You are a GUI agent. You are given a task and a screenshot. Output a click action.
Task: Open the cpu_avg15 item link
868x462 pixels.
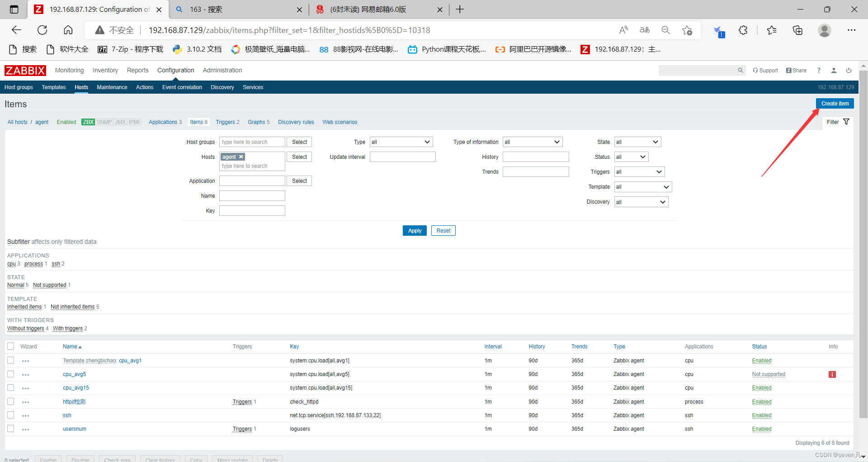pyautogui.click(x=76, y=388)
